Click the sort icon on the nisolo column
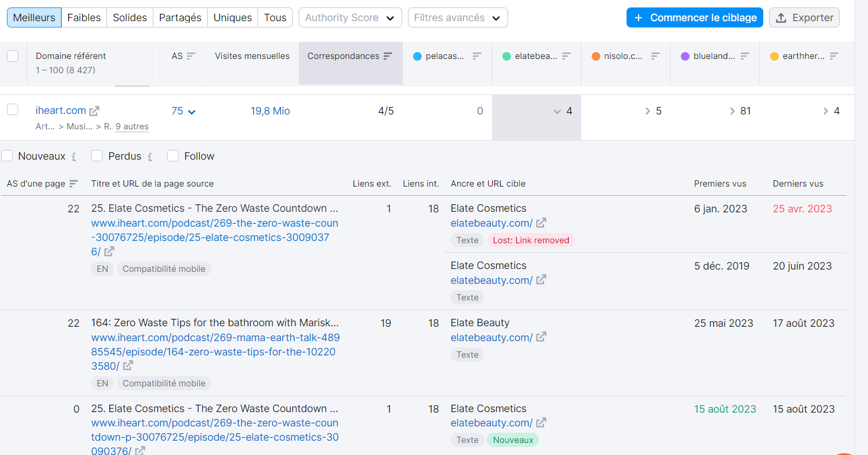The height and width of the screenshot is (455, 868). coord(655,56)
